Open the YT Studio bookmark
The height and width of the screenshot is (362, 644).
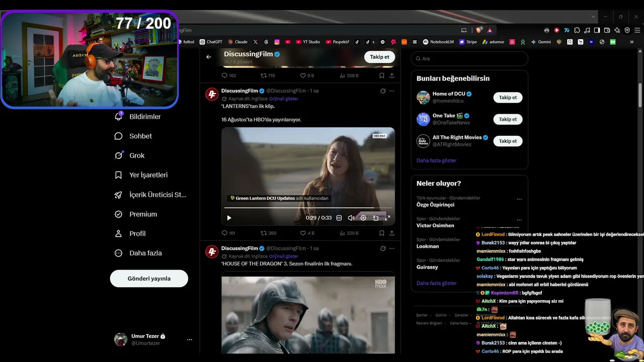point(308,42)
